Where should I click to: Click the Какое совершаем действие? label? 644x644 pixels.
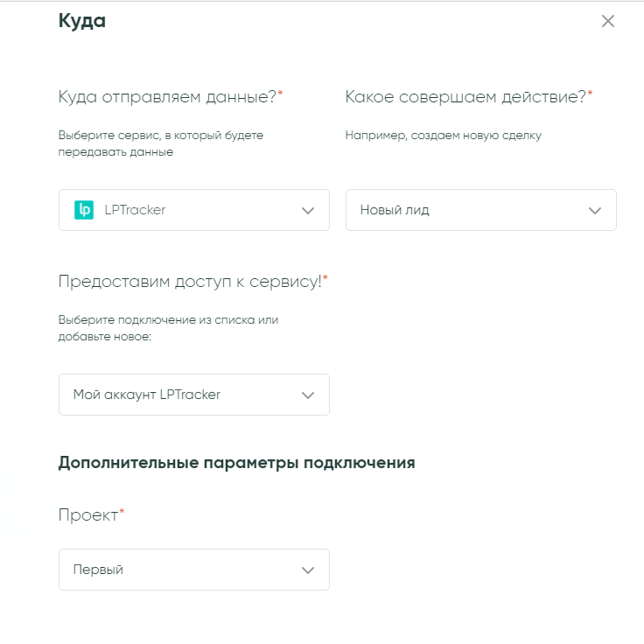pyautogui.click(x=465, y=97)
